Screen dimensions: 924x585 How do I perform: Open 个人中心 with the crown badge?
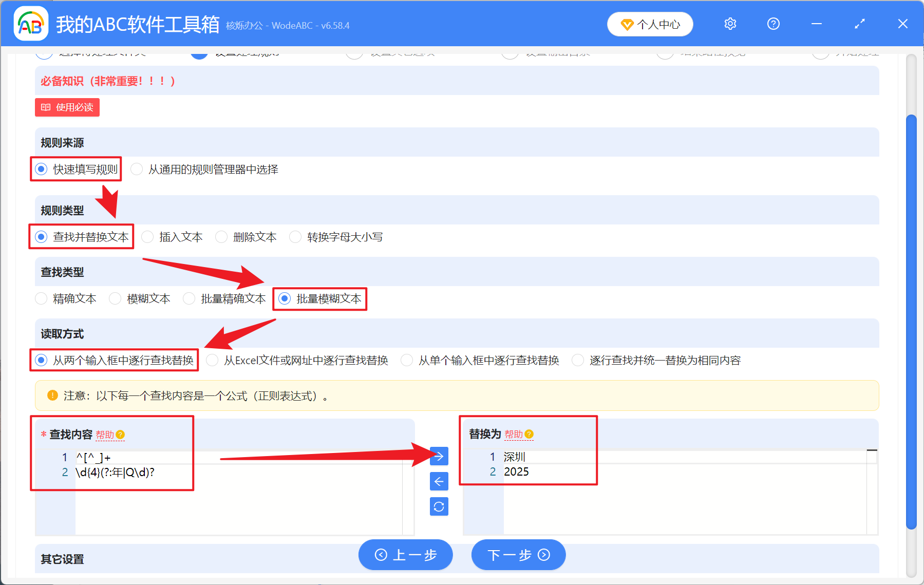click(x=650, y=24)
